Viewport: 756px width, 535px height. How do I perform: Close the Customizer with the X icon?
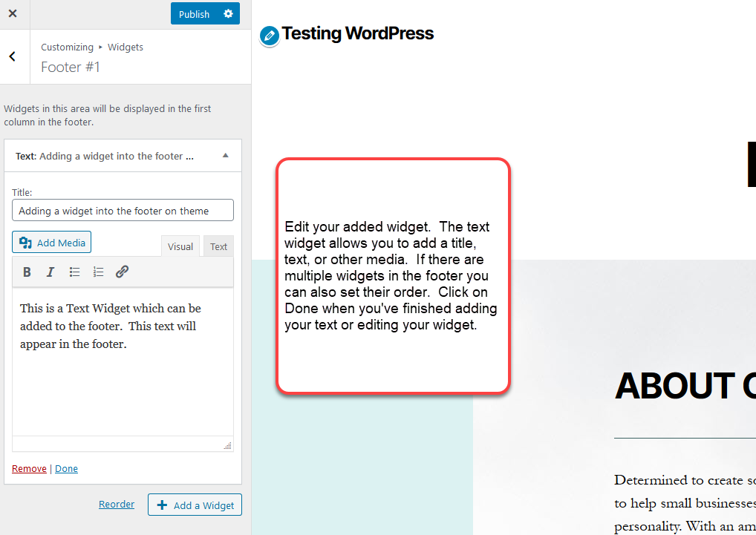[x=13, y=13]
